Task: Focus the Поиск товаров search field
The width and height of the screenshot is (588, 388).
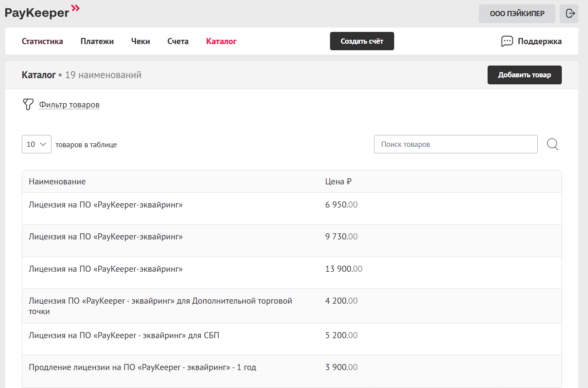Action: point(456,144)
